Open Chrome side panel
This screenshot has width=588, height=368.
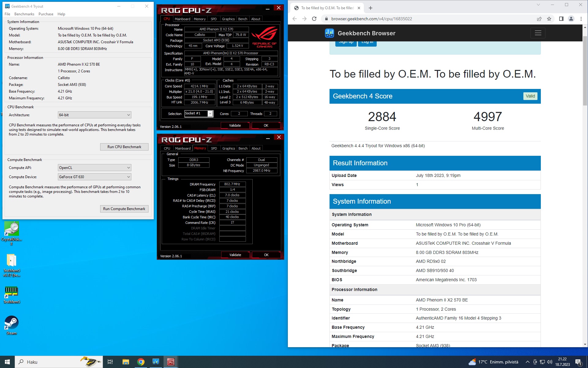click(561, 19)
